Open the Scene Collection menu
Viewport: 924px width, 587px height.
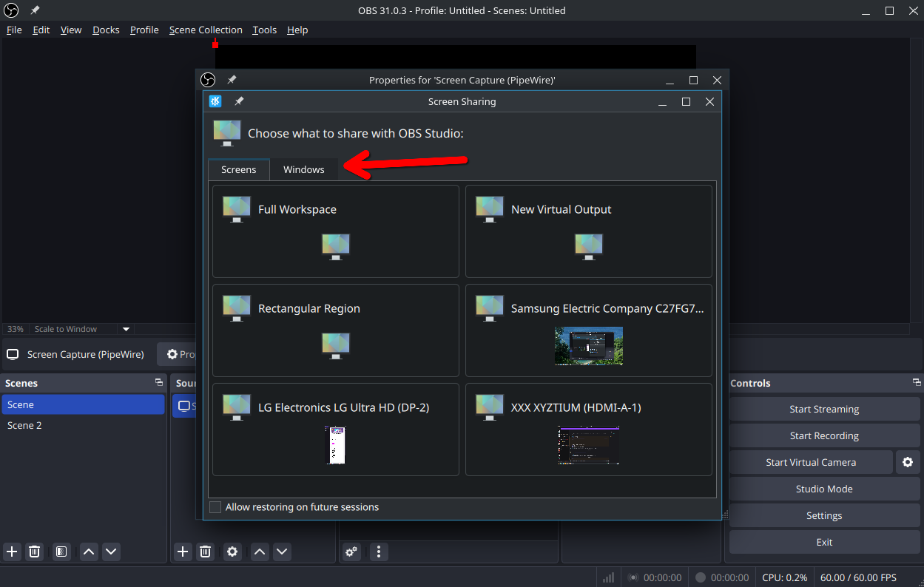click(206, 30)
